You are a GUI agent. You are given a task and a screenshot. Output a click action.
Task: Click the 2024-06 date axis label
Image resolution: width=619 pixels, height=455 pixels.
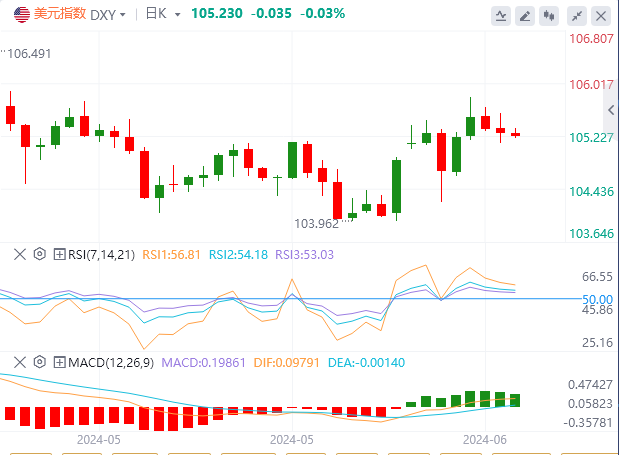[485, 440]
